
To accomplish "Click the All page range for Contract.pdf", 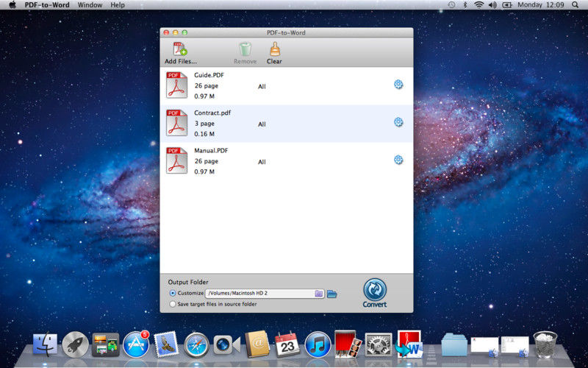I will coord(262,124).
